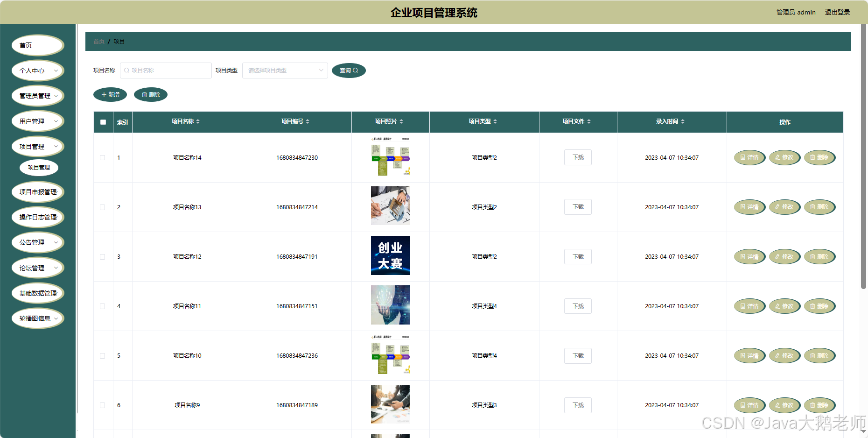
Task: Check the row 3 checkbox for 项目名称12
Action: (x=103, y=257)
